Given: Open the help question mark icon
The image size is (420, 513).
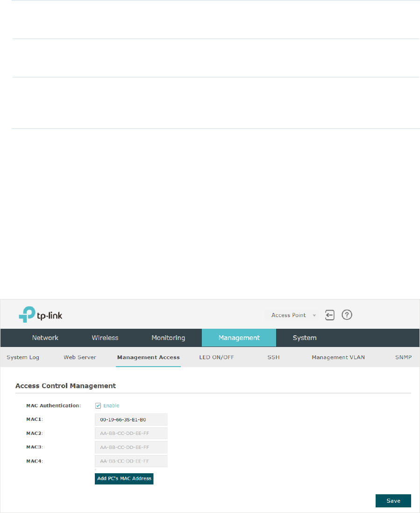Looking at the screenshot, I should point(347,315).
